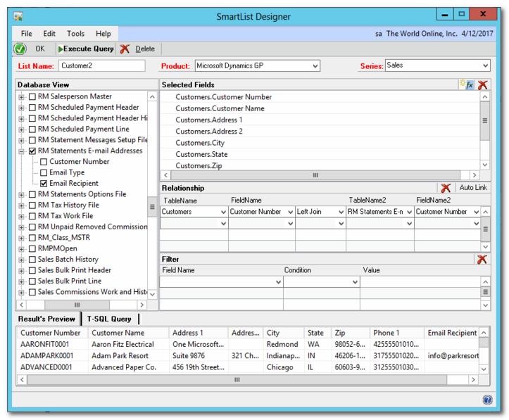Uncheck the Email Recipient field checkbox
The image size is (509, 420).
coord(44,184)
